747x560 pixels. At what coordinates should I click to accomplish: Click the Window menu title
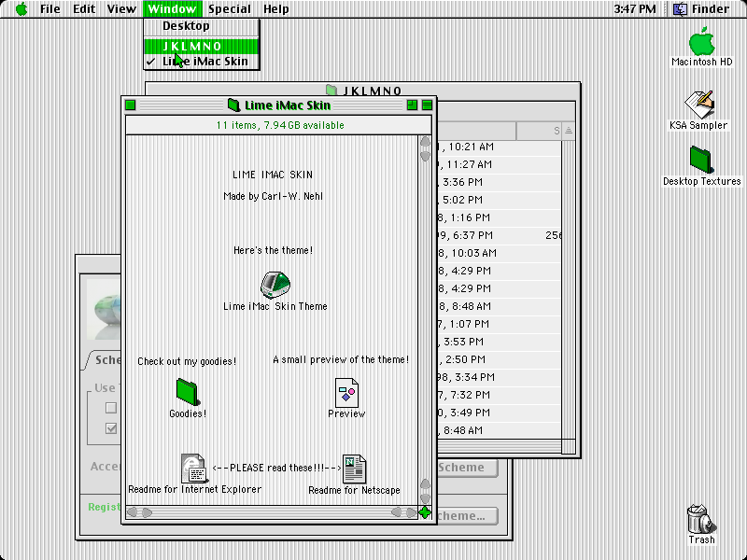[172, 9]
